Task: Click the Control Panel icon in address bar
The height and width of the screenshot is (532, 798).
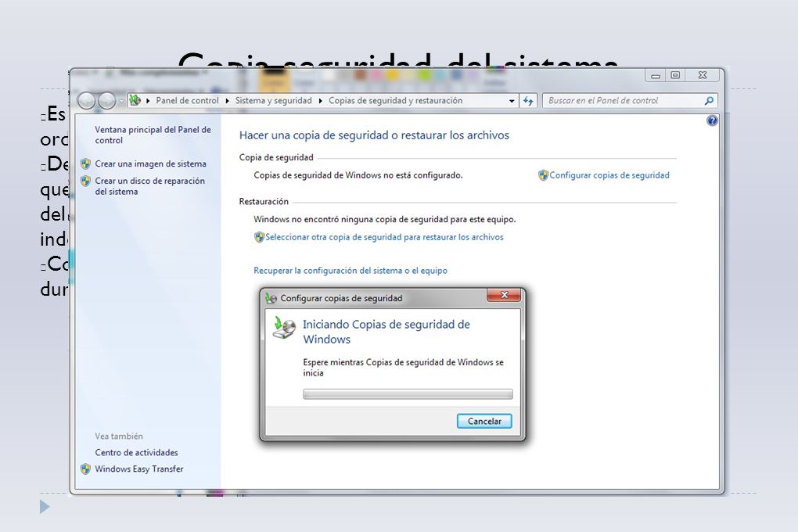Action: [x=135, y=100]
